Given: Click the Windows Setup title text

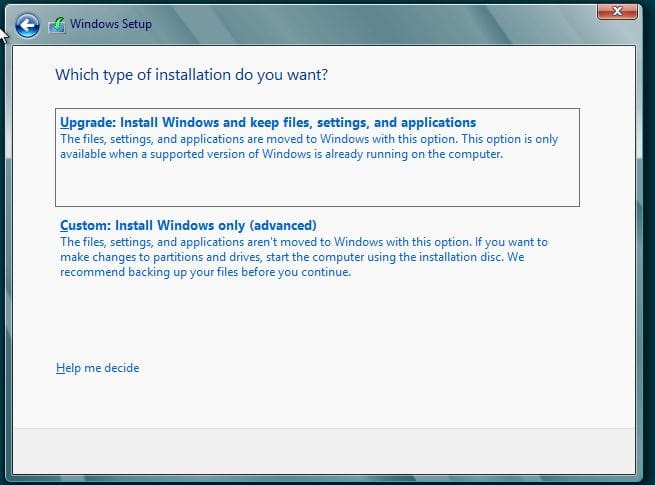Looking at the screenshot, I should [111, 24].
